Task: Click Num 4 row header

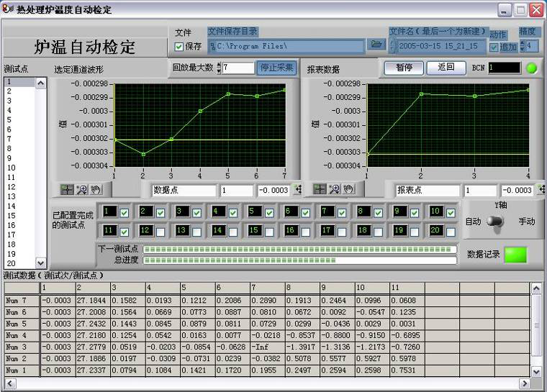Action: [22, 335]
